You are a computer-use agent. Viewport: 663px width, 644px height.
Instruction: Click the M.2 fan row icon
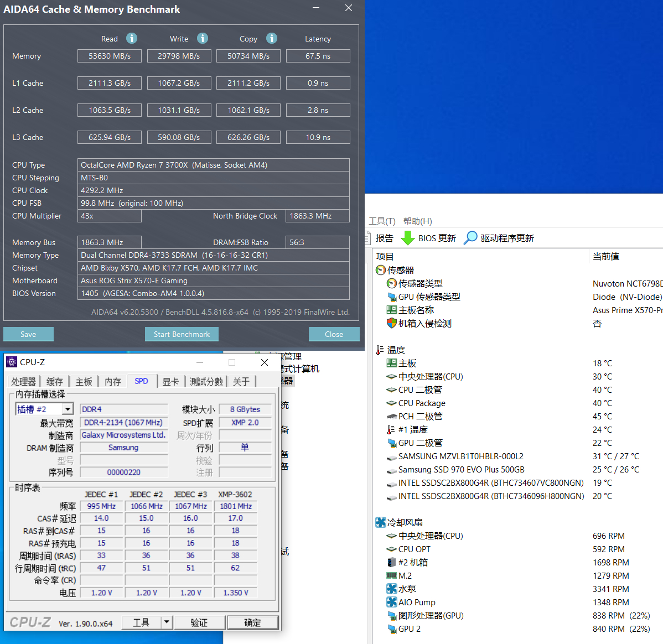tap(391, 575)
